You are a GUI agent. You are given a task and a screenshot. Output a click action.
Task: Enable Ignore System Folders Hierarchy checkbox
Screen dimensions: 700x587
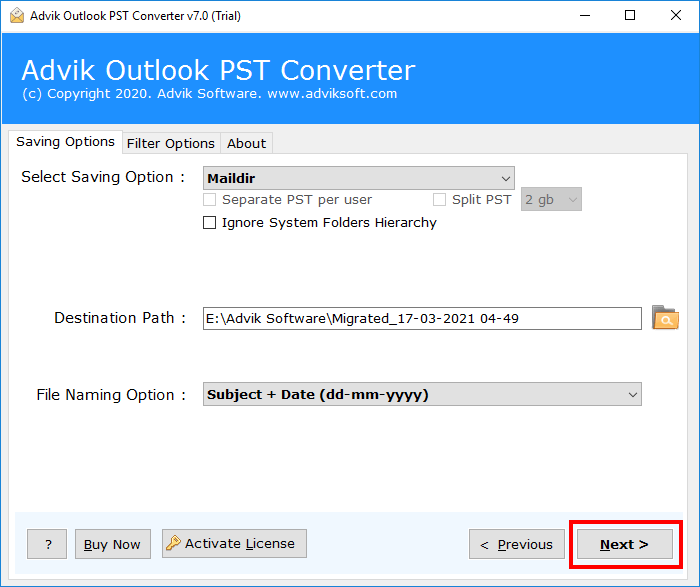click(209, 222)
